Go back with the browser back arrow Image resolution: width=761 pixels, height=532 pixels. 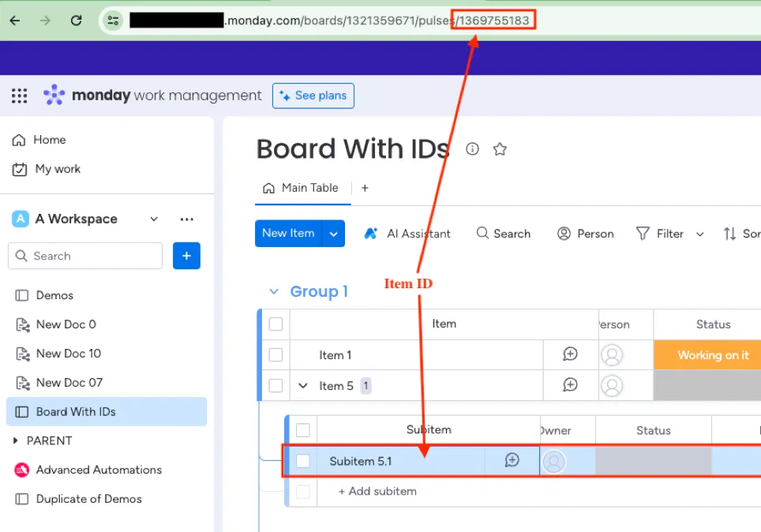[x=15, y=21]
